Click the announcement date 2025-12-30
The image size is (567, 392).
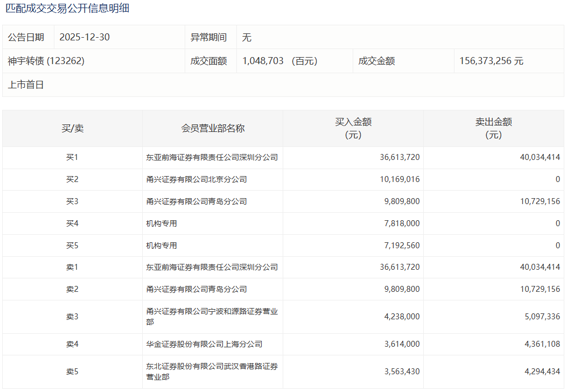pyautogui.click(x=85, y=37)
